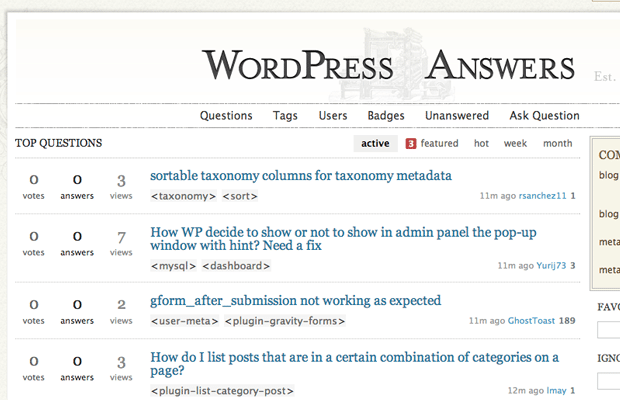Open the Questions menu item

click(226, 115)
